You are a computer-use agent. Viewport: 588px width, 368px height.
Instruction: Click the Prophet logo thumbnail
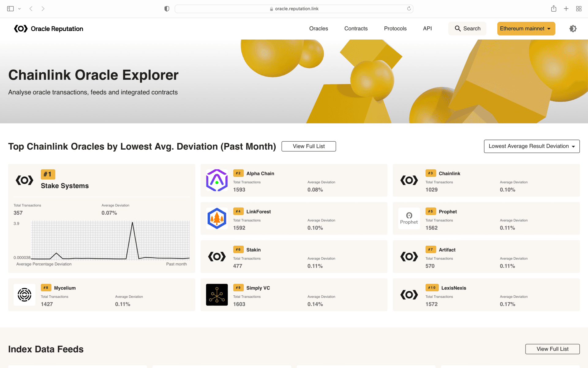[x=409, y=218]
